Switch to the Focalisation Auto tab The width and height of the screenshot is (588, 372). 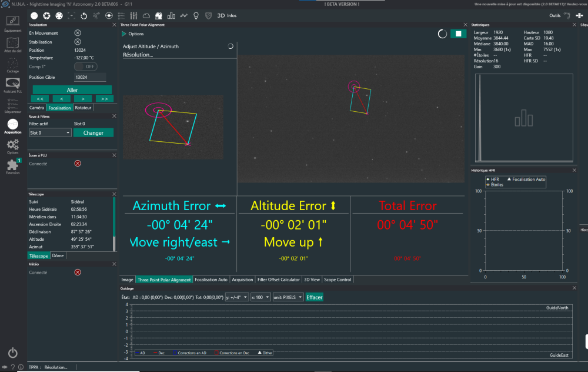pos(211,280)
